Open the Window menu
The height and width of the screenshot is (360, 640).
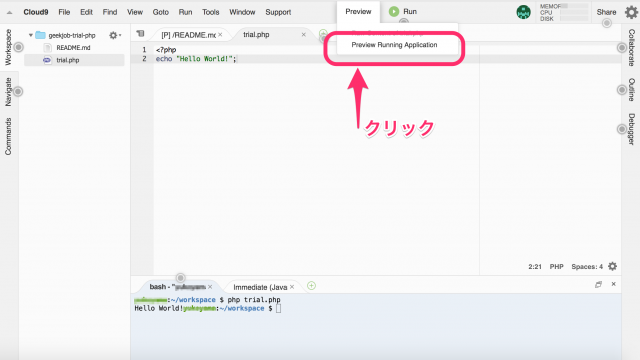242,12
